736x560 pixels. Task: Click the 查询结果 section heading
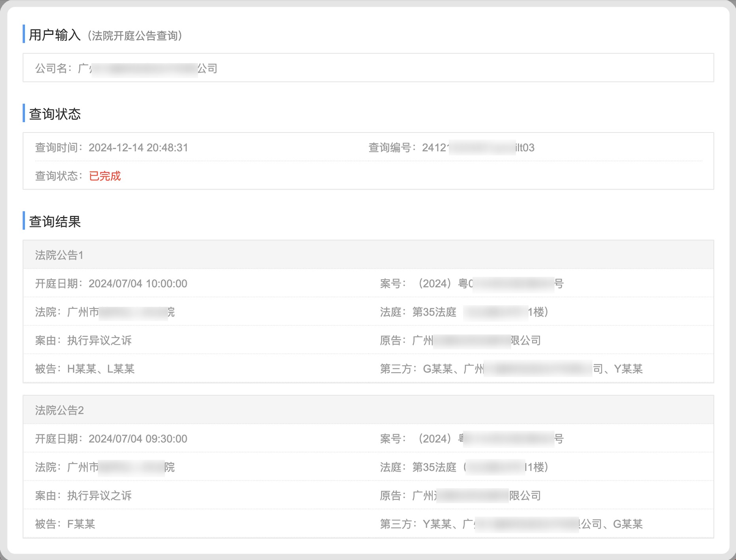(54, 222)
